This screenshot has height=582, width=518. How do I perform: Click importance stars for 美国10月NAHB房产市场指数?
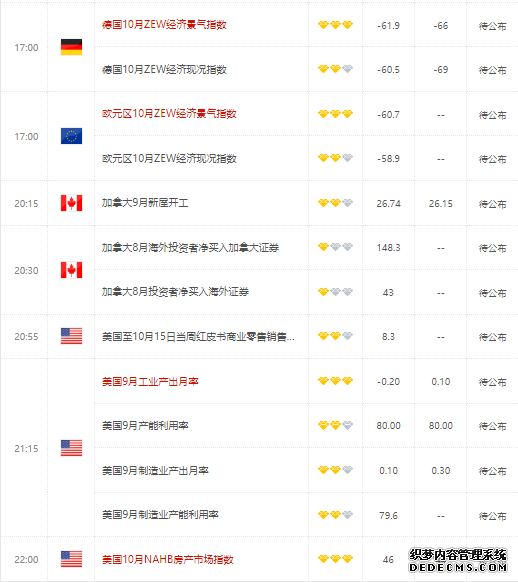point(335,559)
